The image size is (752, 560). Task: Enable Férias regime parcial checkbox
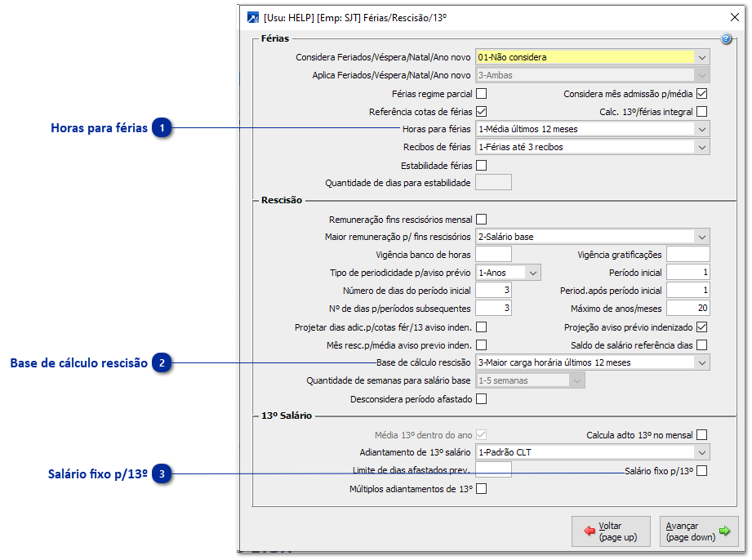482,94
